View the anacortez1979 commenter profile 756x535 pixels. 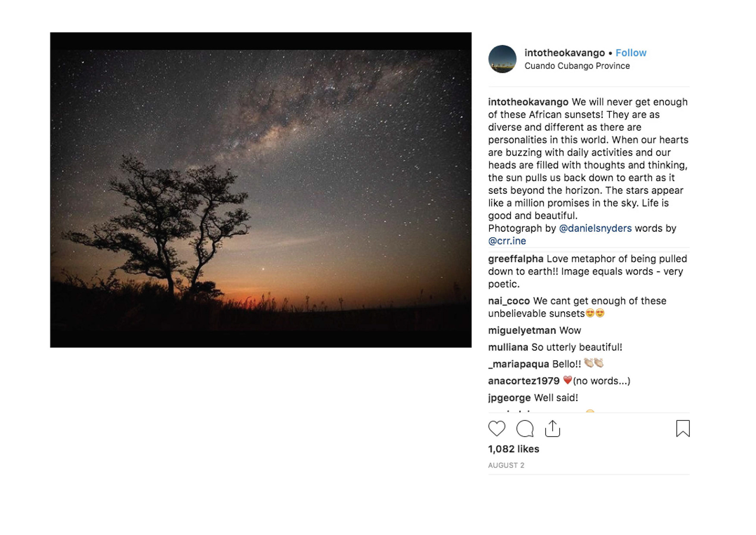pos(524,381)
